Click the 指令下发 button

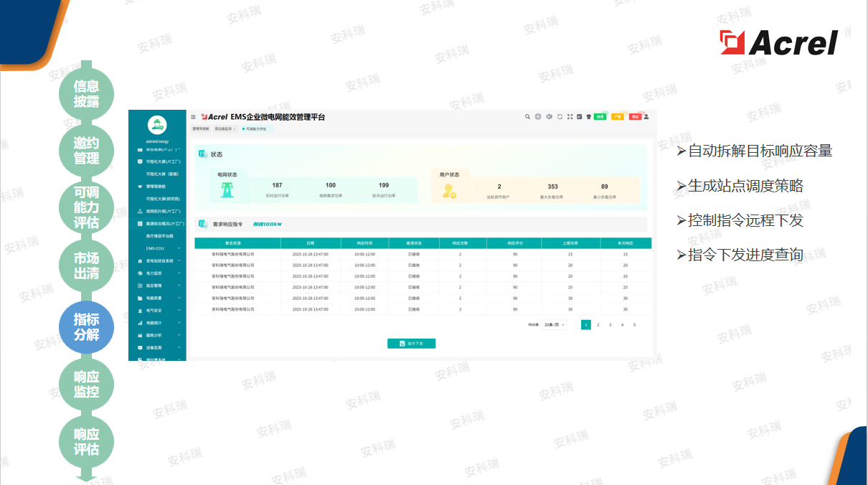click(x=411, y=344)
